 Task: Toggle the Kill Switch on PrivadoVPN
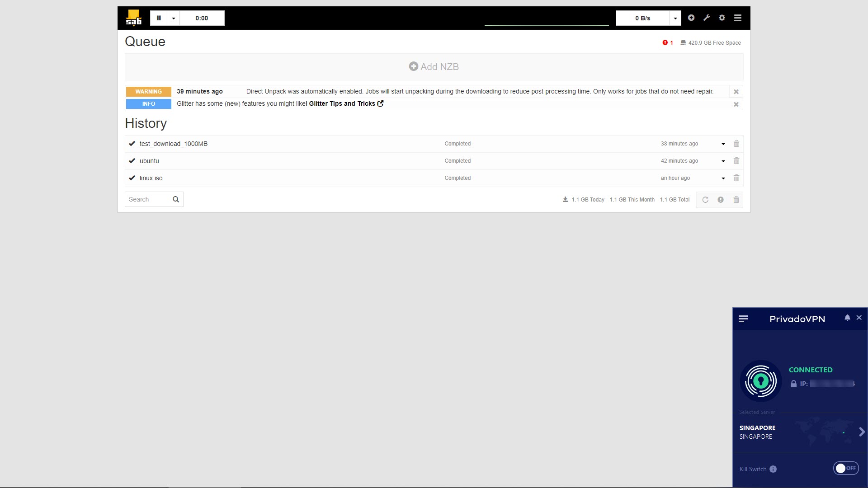847,468
